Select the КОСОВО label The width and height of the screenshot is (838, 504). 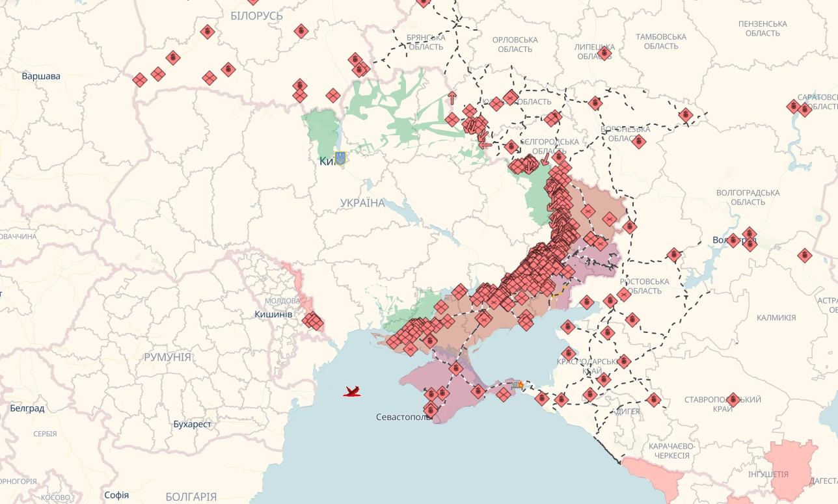55,497
